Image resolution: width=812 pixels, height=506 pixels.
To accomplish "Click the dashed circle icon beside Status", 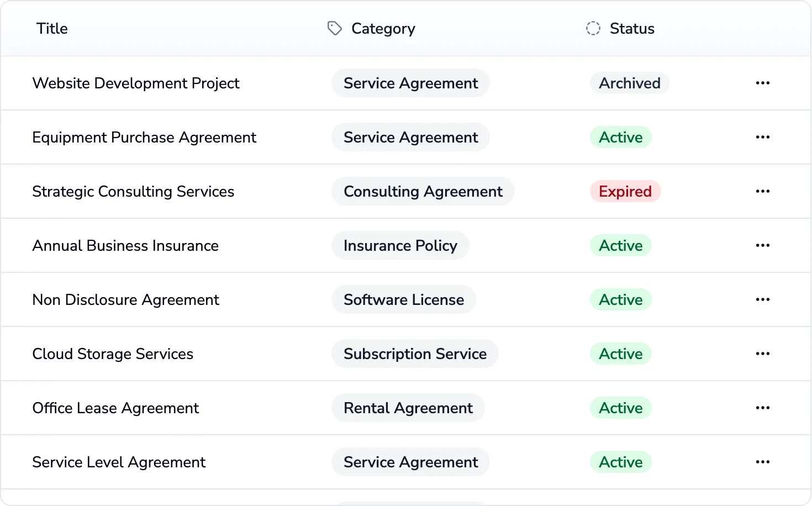I will point(593,28).
